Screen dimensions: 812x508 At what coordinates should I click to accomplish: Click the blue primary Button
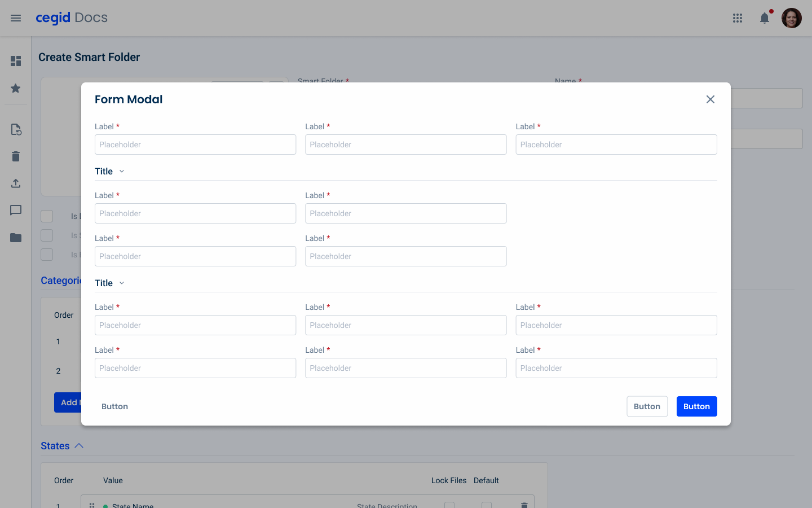tap(696, 406)
